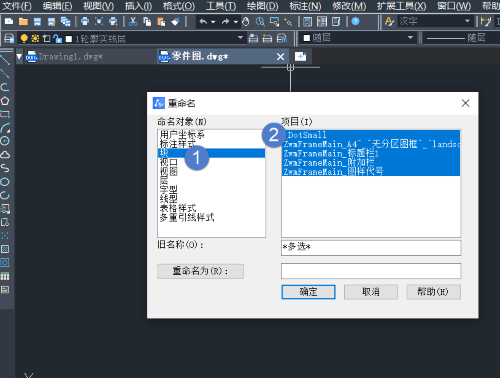
Task: Toggle layer lock padlock icon
Action: coord(58,39)
